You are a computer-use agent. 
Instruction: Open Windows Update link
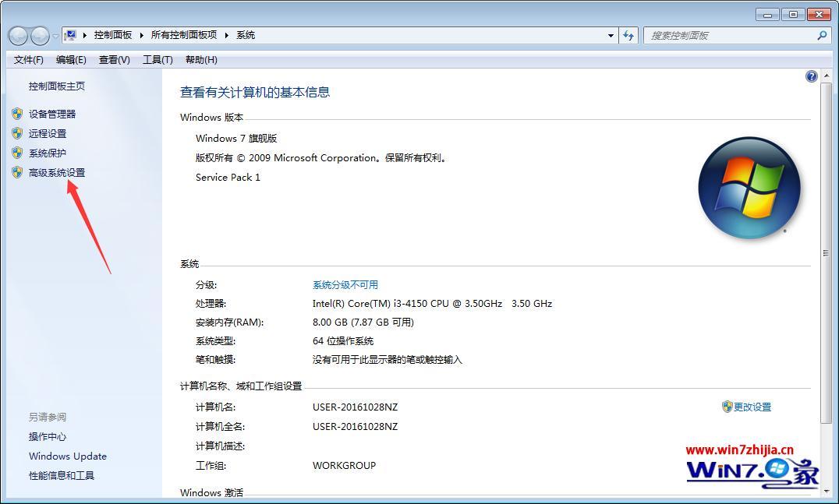(x=68, y=456)
